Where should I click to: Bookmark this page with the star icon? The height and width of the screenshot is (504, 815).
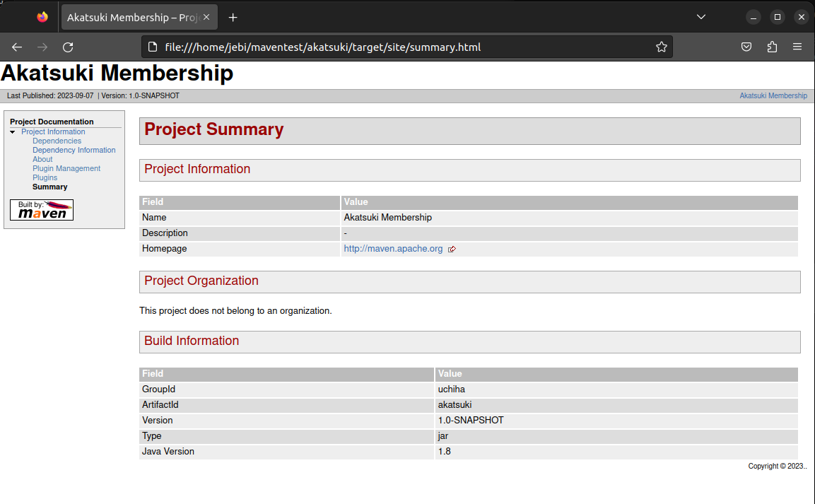[x=661, y=47]
